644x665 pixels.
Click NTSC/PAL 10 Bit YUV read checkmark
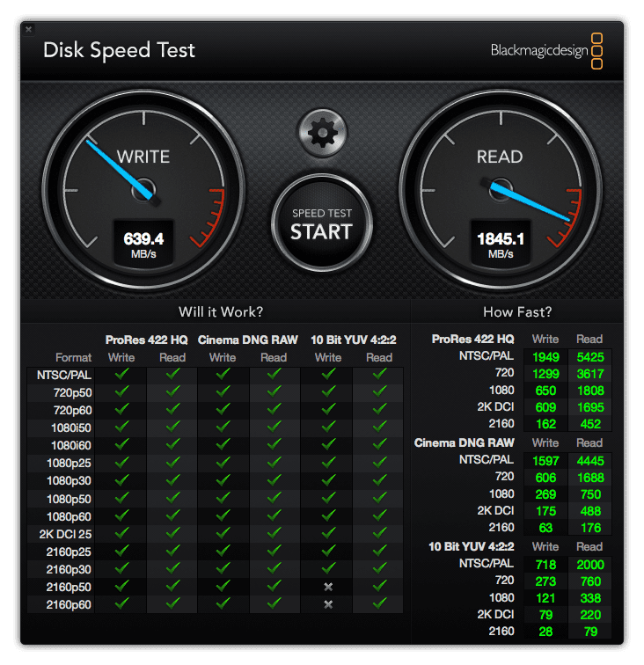[379, 374]
